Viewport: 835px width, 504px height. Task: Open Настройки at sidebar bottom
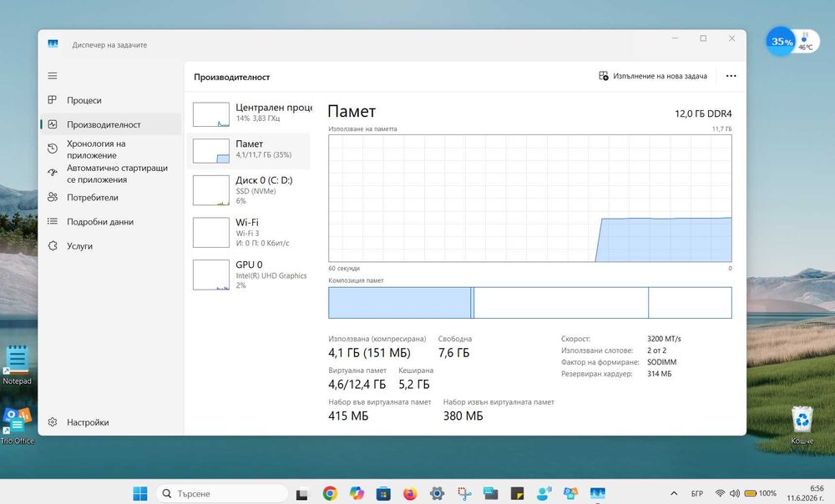[111, 422]
